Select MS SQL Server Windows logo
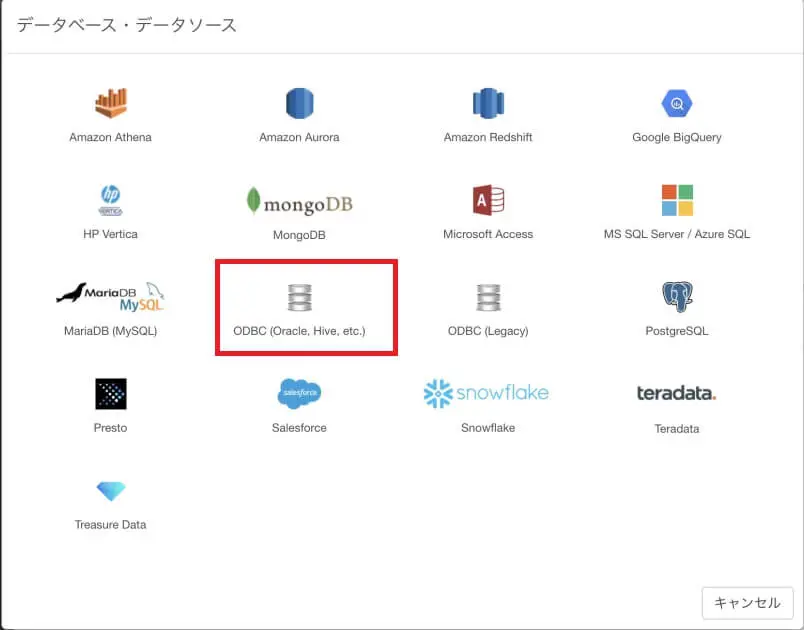The width and height of the screenshot is (804, 630). tap(677, 200)
